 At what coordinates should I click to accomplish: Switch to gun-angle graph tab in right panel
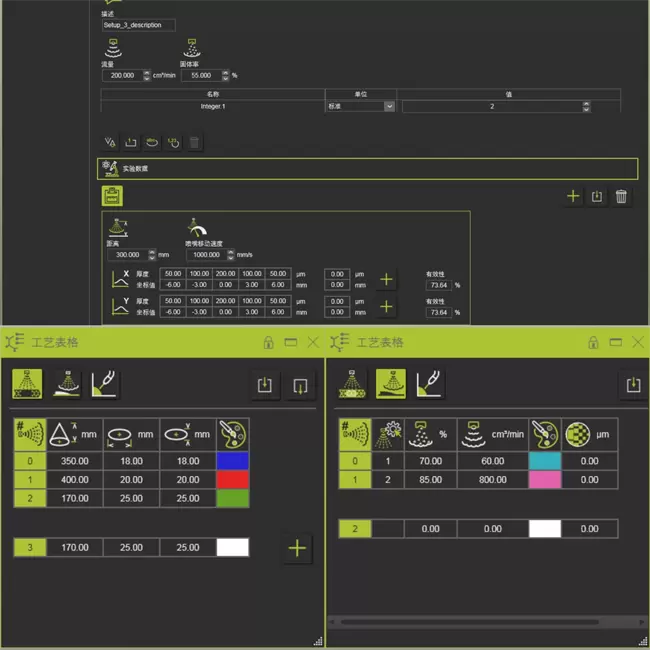click(x=430, y=384)
